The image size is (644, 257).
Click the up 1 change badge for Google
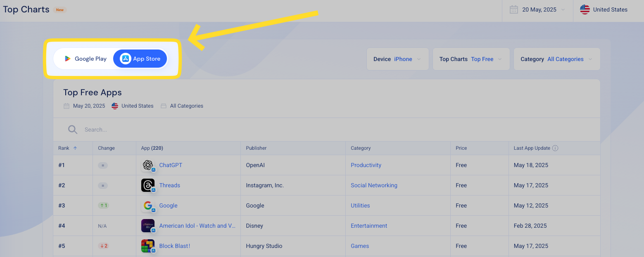point(103,205)
